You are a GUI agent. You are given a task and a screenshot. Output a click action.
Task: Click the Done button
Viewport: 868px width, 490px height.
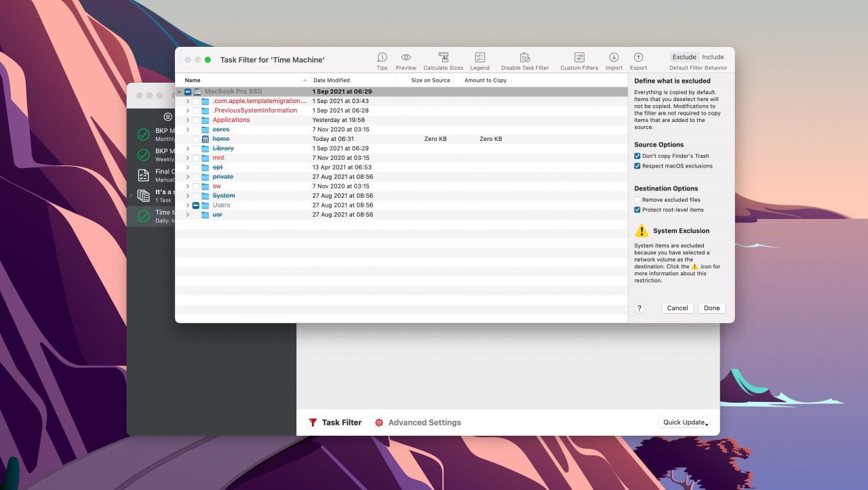pyautogui.click(x=712, y=308)
